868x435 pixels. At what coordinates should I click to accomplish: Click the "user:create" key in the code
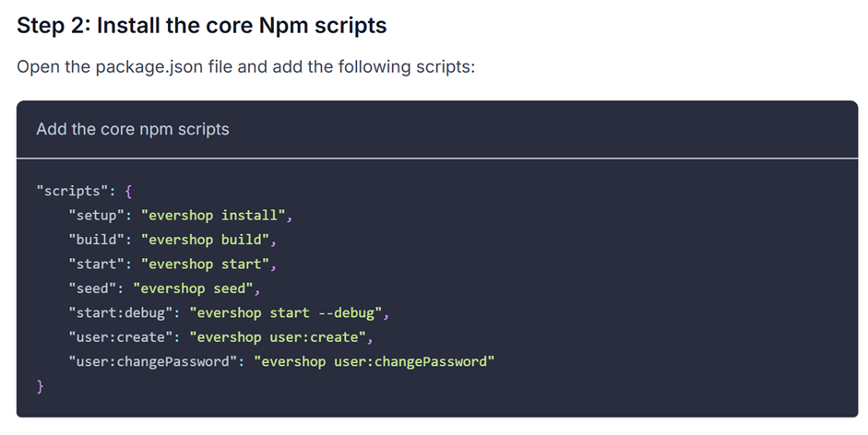tap(120, 337)
